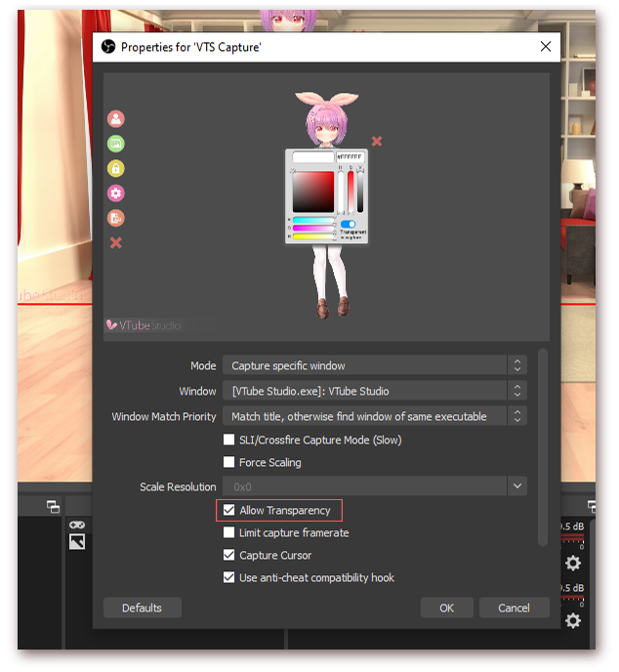Enable Limit capture framerate checkbox

click(228, 532)
